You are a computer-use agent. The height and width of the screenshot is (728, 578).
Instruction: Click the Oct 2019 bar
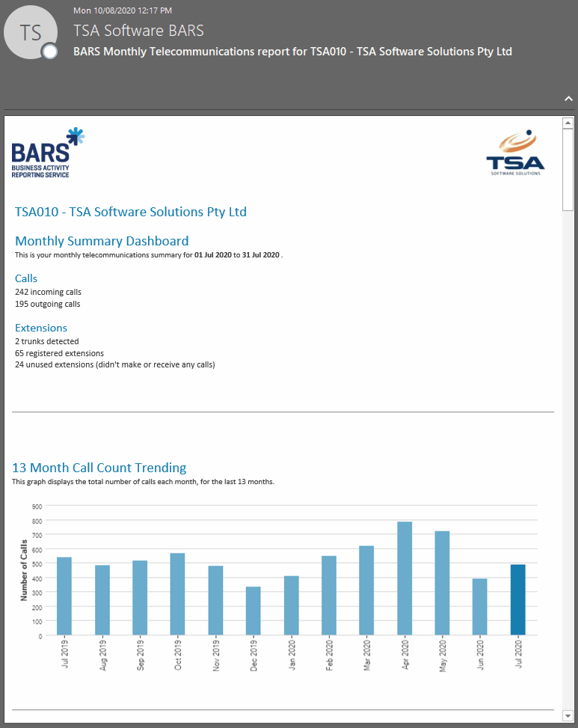point(178,594)
